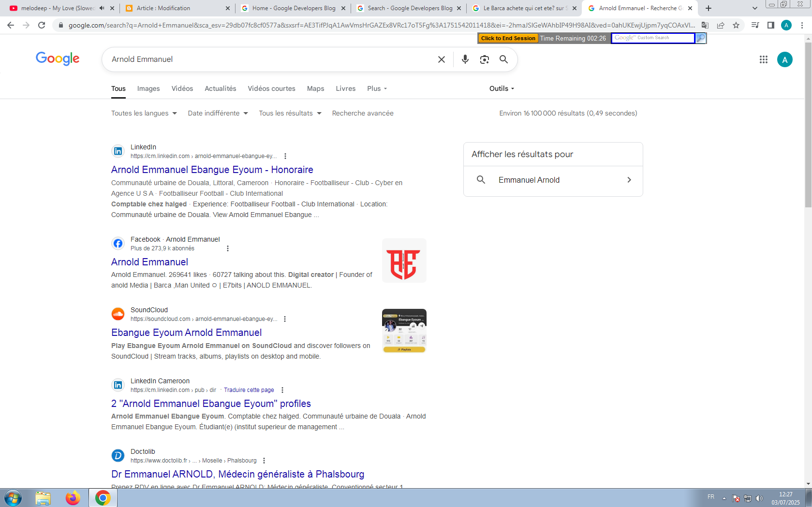Switch to the Maps tab

(316, 88)
